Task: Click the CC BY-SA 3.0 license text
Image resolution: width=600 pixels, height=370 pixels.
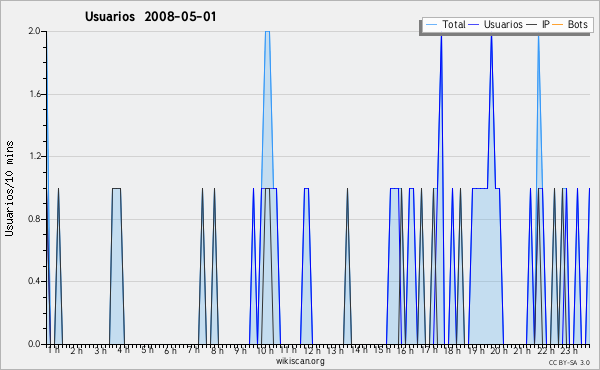Action: (569, 362)
